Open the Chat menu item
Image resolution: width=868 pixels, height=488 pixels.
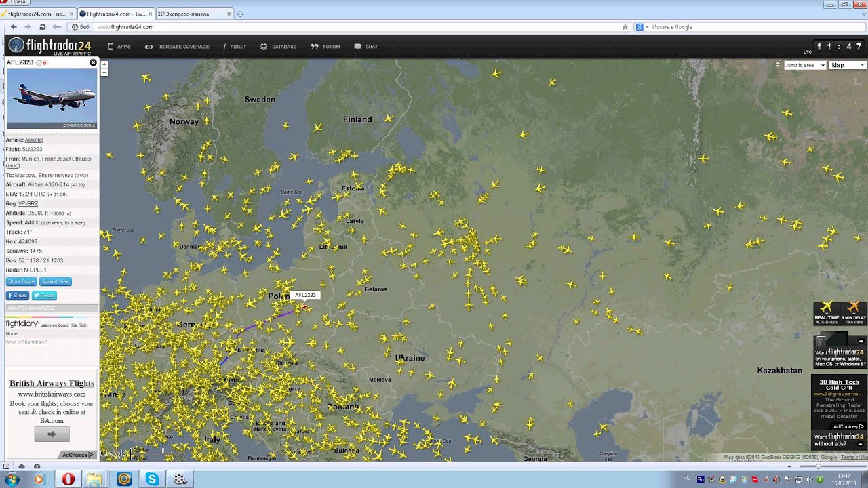tap(366, 47)
